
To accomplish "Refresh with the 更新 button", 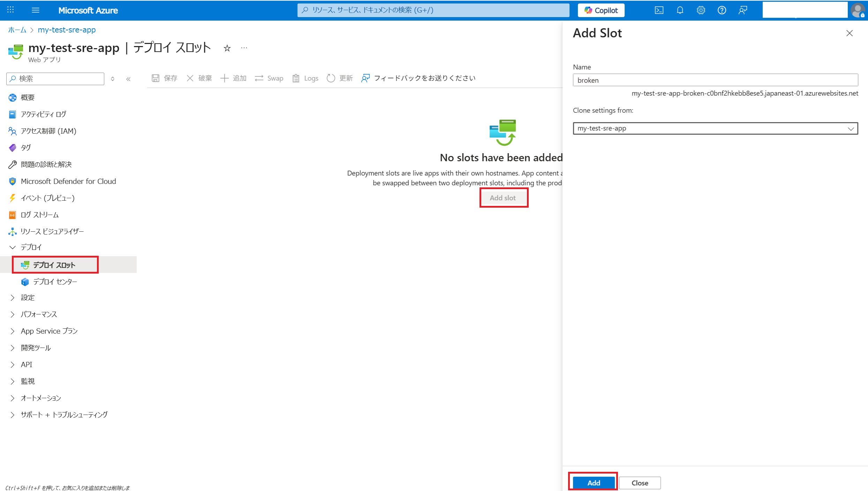I will (x=340, y=78).
